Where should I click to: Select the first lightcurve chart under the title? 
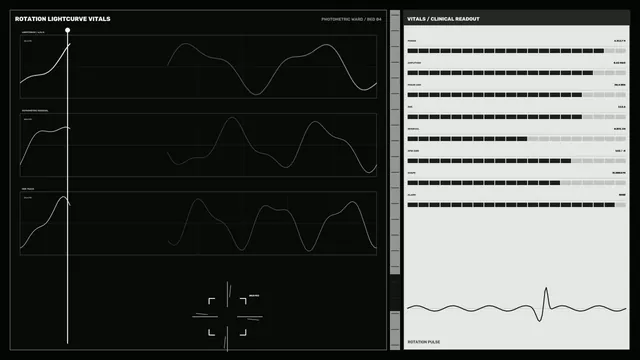(198, 67)
